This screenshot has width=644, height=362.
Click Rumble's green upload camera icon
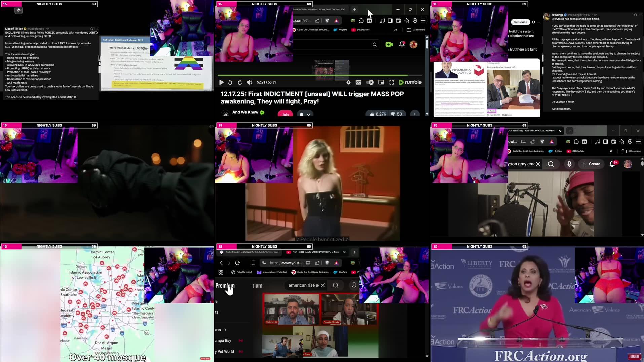pos(389,44)
